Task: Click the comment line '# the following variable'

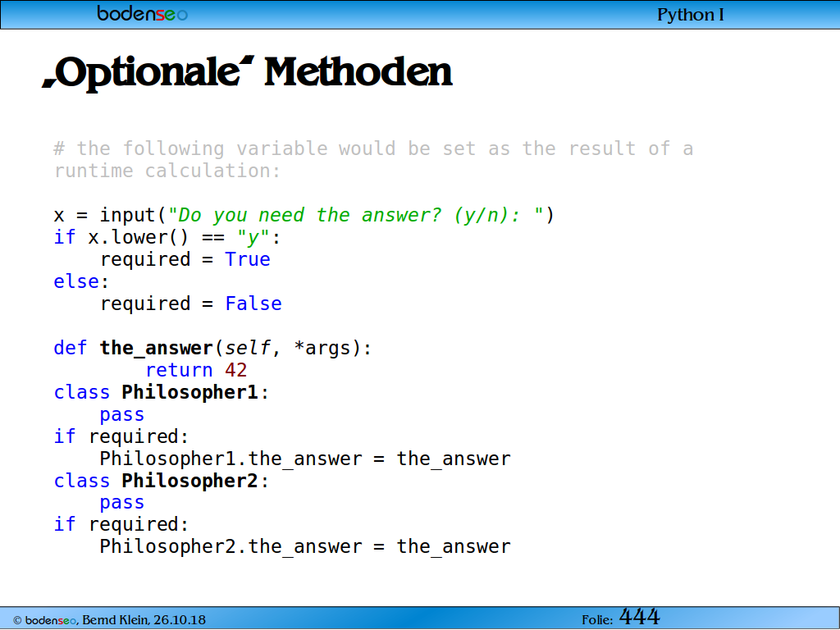Action: pos(373,148)
